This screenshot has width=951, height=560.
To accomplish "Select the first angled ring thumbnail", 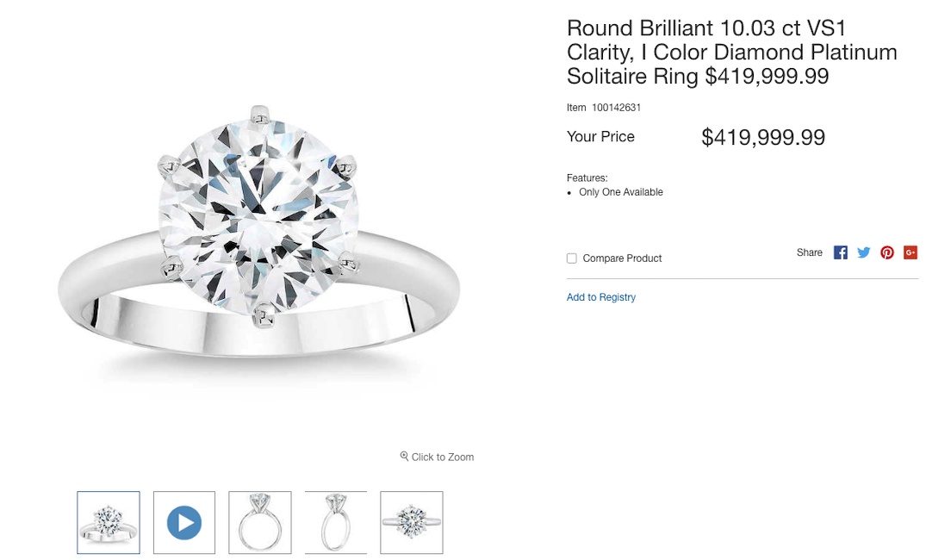I will pos(109,522).
